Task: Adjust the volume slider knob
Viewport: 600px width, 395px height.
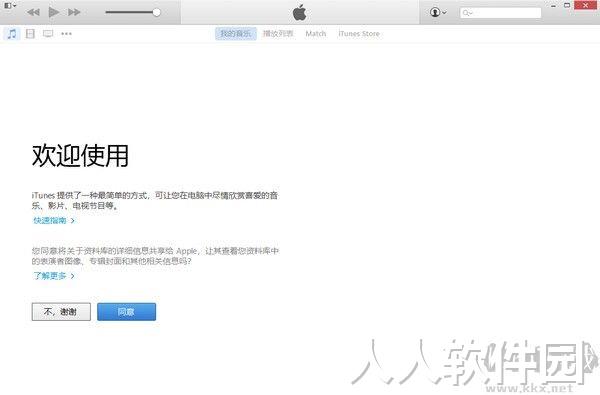Action: (157, 12)
